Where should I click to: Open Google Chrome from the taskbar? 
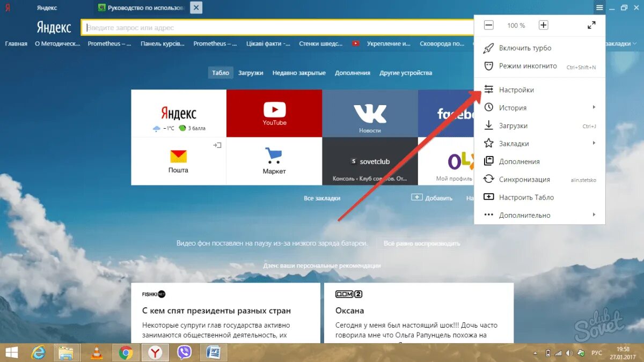(126, 352)
